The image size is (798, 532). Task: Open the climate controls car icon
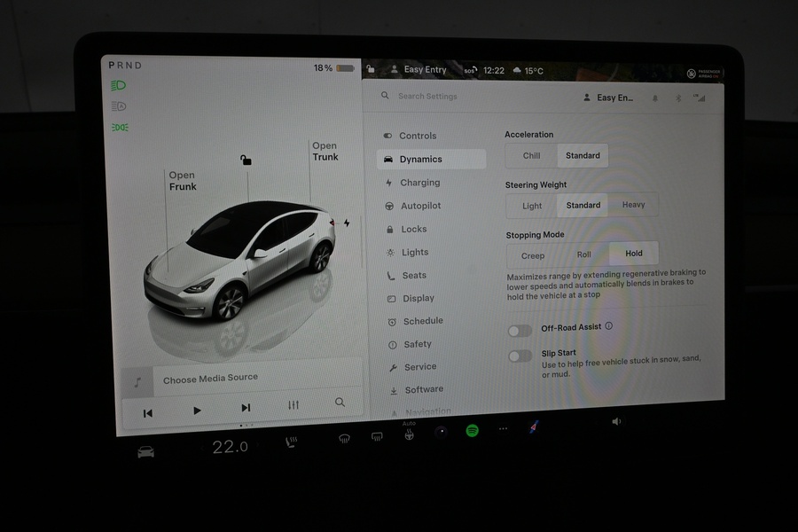coord(145,450)
